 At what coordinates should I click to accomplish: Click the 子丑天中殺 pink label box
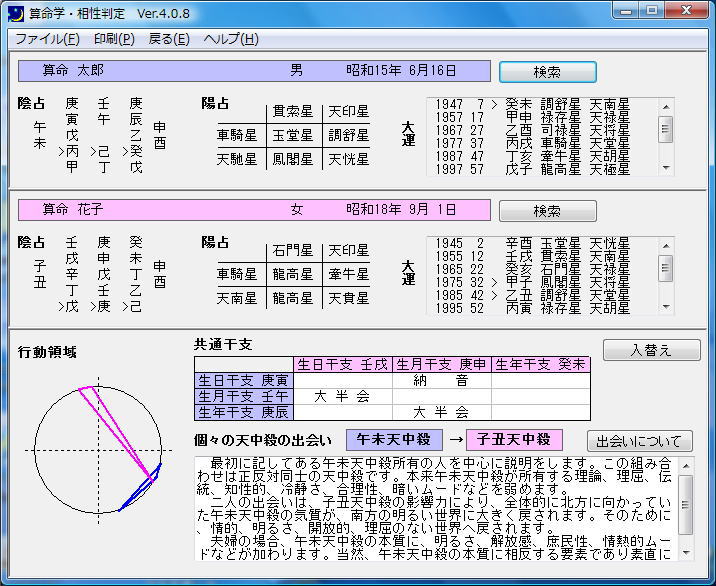coord(514,440)
